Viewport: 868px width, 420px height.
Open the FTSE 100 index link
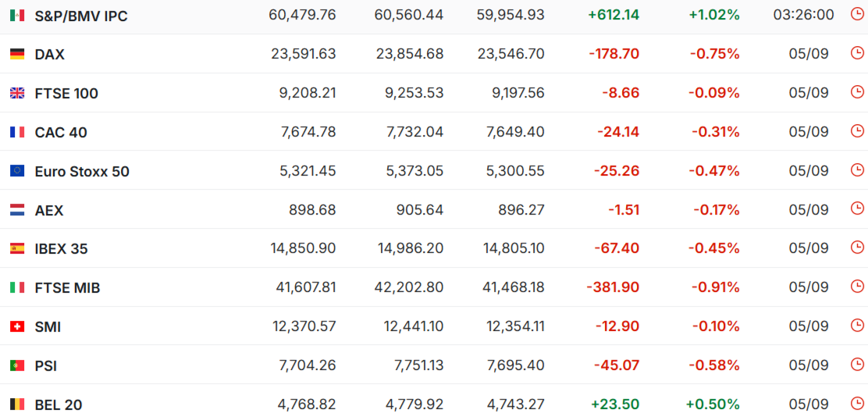[x=66, y=94]
